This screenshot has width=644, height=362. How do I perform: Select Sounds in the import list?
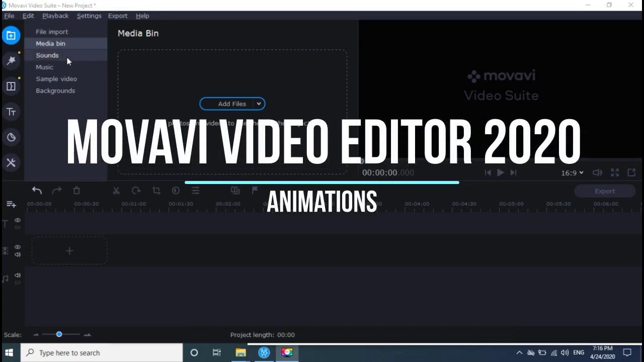click(x=47, y=55)
